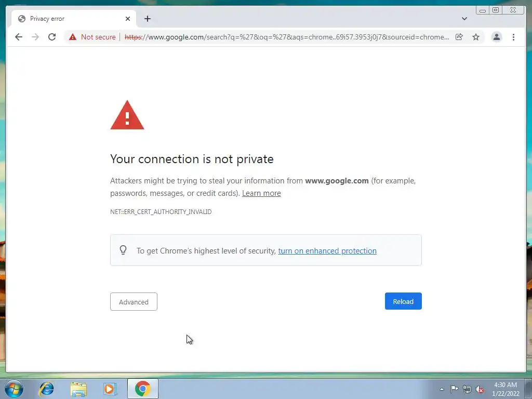Screen dimensions: 532x399
Task: Click the Chrome taskbar icon
Action: tap(142, 389)
